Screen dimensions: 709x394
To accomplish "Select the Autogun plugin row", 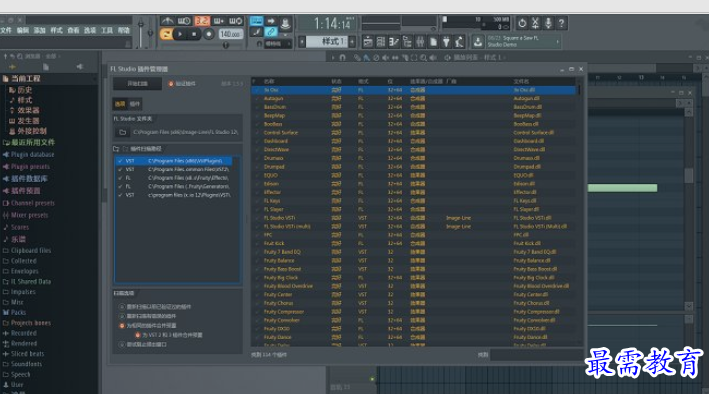I will [414, 99].
